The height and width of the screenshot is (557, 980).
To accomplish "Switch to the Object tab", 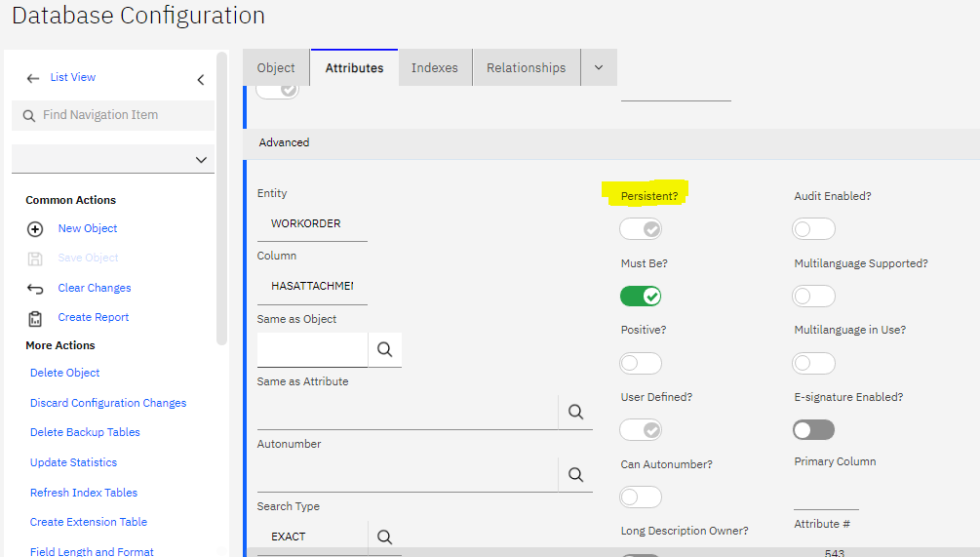I will [x=276, y=67].
